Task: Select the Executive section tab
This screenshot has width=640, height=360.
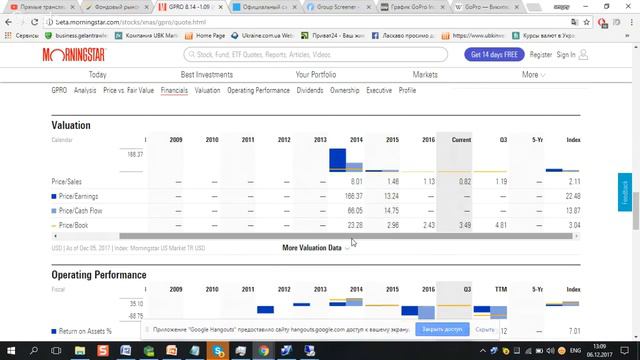Action: click(379, 91)
